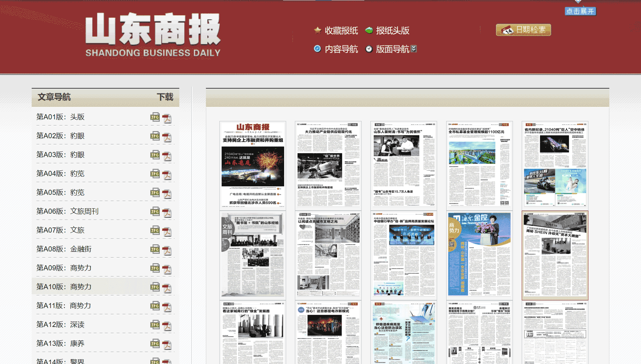Download PDF of 第A09版 商势力
Viewport: 641px width, 364px height.
[167, 269]
